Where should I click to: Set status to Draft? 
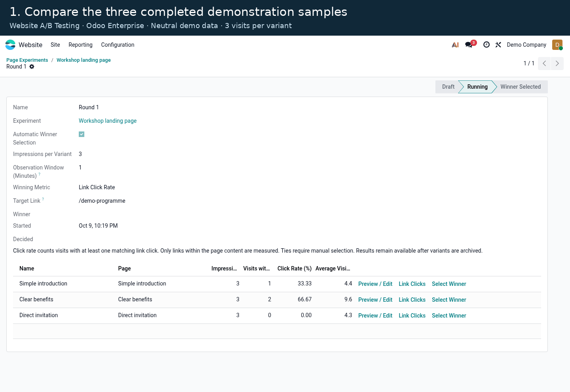448,87
